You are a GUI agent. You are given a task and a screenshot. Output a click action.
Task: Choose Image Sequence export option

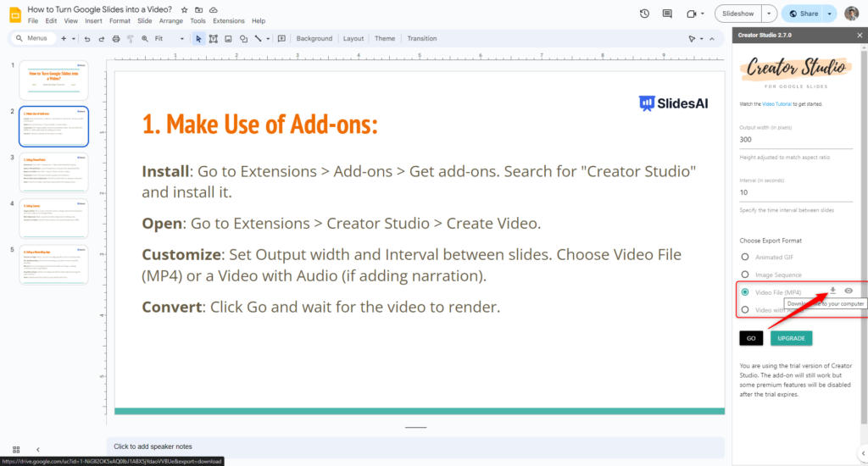(x=745, y=275)
